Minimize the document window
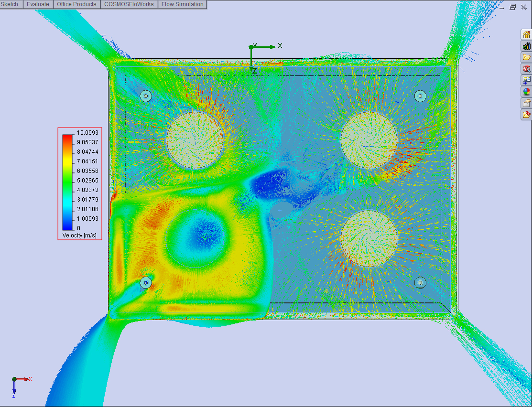 pos(502,7)
